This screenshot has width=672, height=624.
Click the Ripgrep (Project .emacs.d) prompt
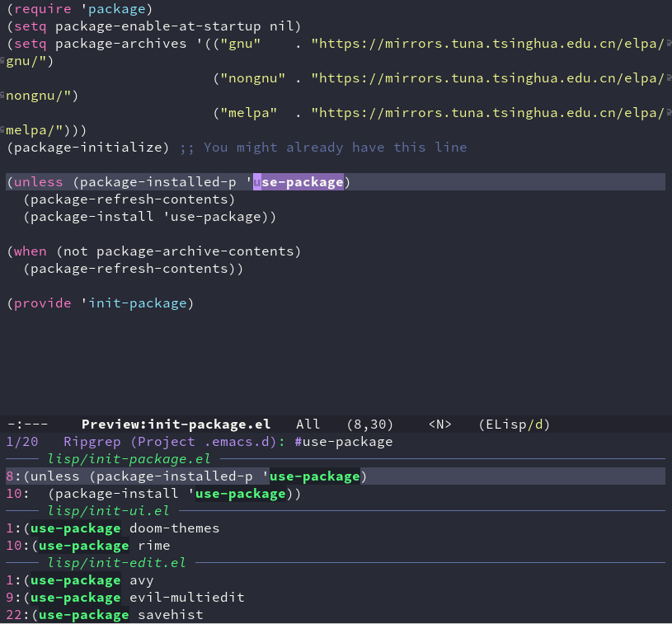tap(175, 442)
